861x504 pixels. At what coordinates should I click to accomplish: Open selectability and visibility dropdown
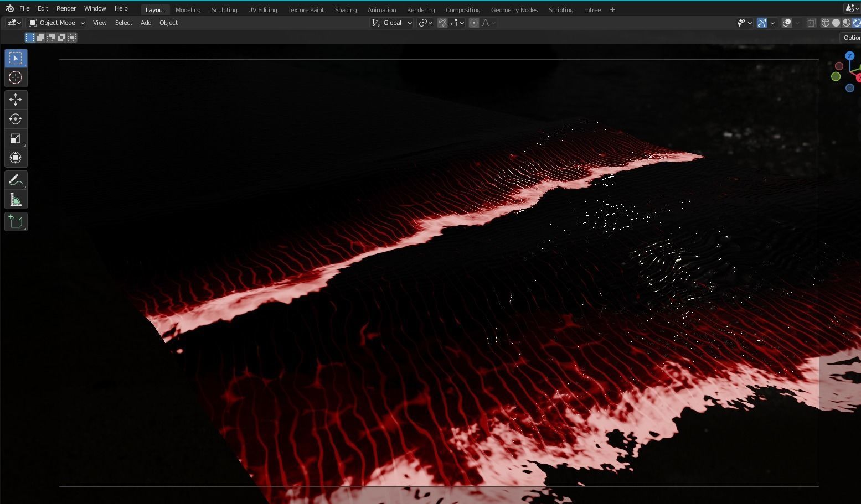tap(744, 23)
